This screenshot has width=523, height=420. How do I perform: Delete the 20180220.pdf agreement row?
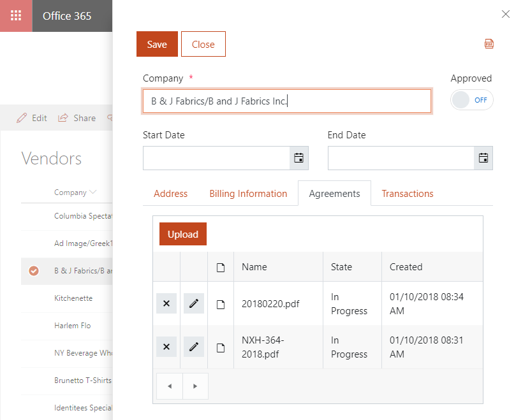pyautogui.click(x=166, y=303)
